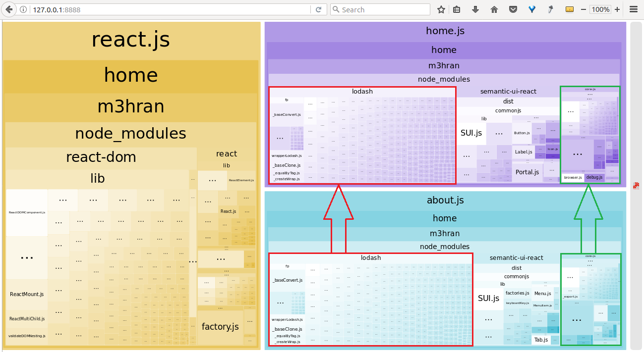
Task: Select the home folder in react.js bundle
Action: (131, 75)
